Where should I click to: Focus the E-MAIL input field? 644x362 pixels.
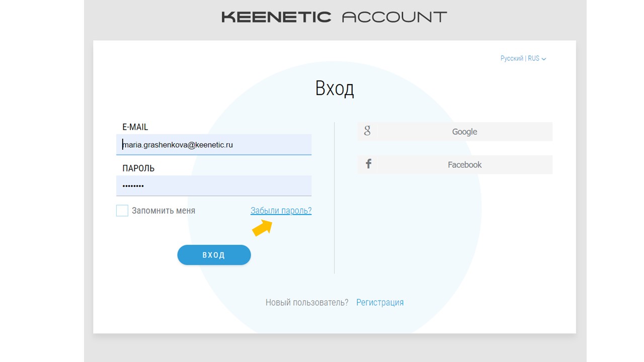coord(214,145)
